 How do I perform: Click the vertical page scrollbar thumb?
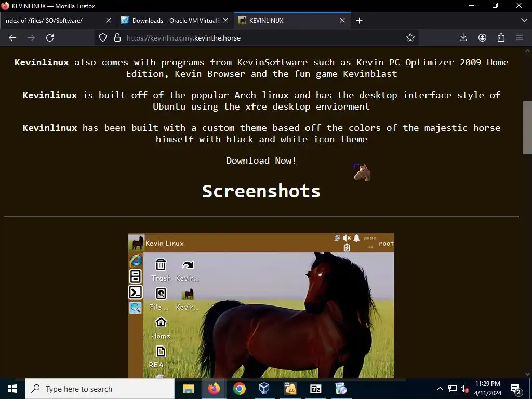tap(527, 128)
